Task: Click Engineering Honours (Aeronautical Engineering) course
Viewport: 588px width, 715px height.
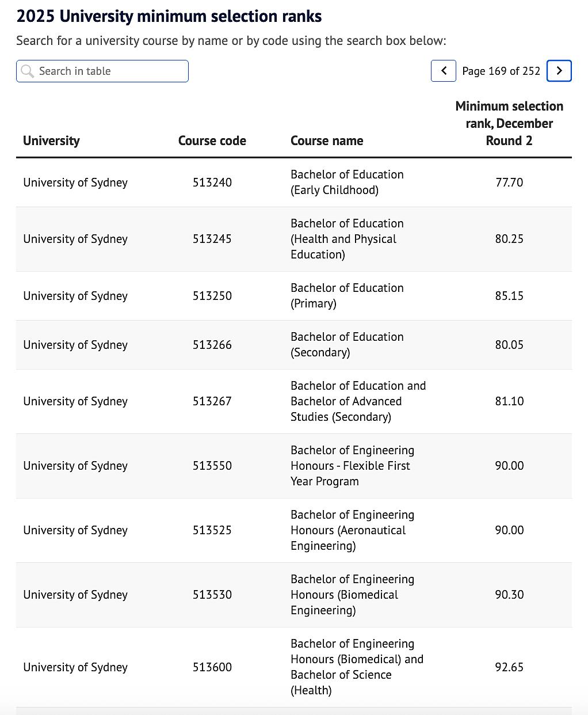Action: coord(352,530)
